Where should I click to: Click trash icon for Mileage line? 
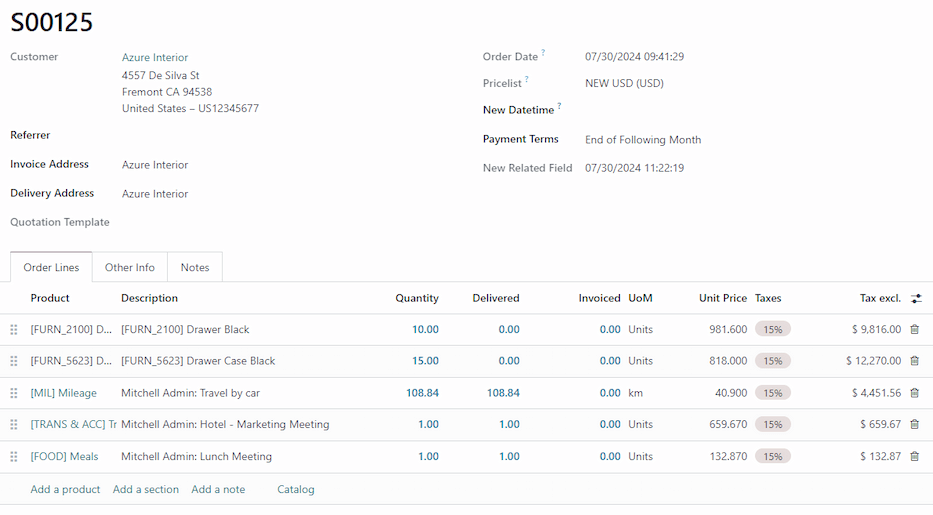coord(914,393)
